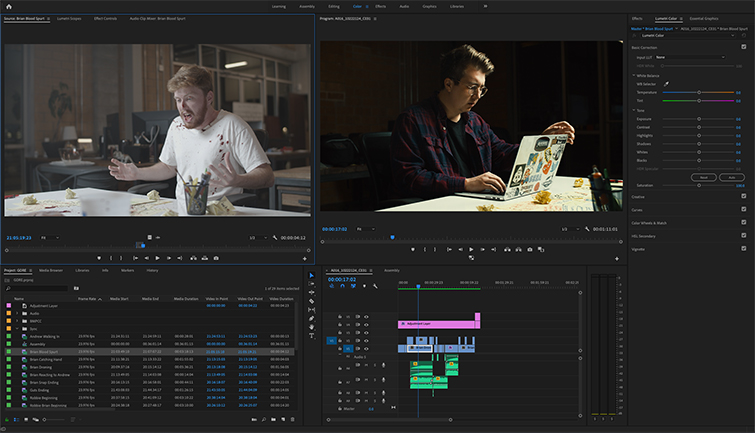Toggle HSL Secondary checkbox

point(743,235)
